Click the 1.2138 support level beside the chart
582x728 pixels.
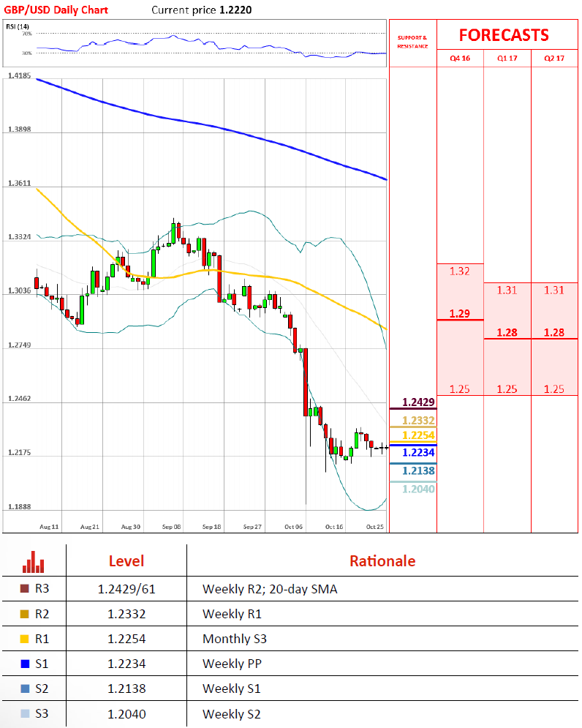(x=418, y=470)
